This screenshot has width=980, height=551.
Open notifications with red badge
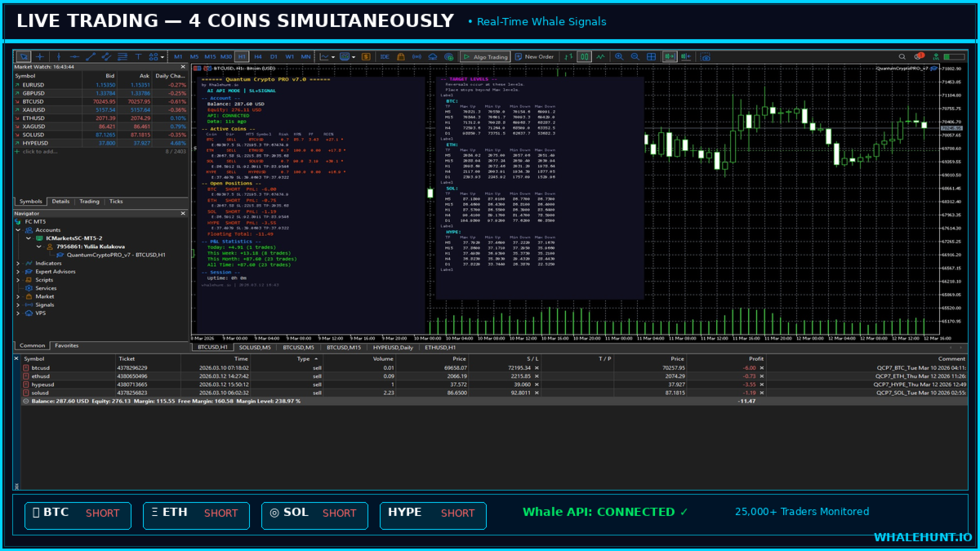919,56
